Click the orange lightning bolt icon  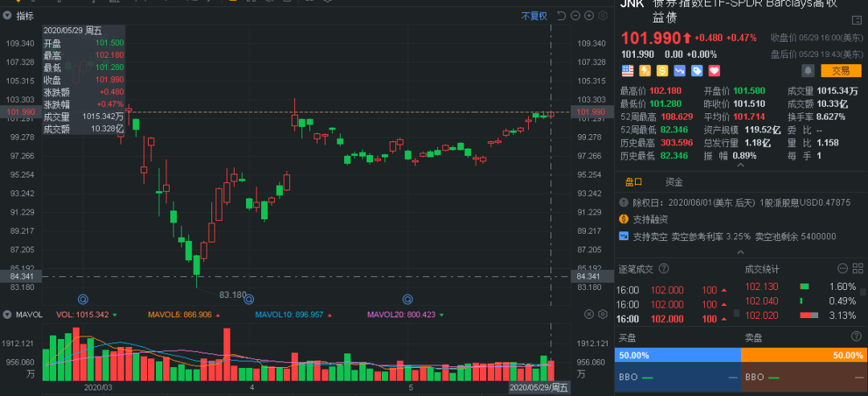(x=645, y=71)
